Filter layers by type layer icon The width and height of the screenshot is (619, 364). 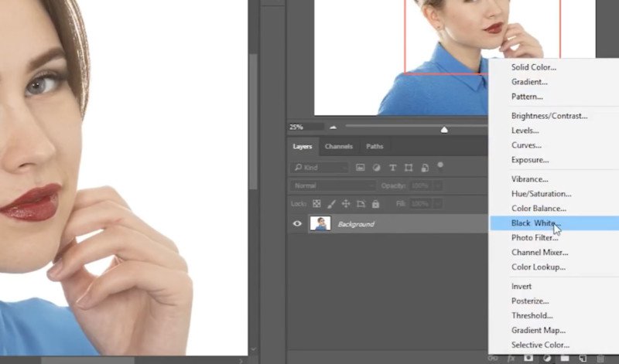click(392, 168)
